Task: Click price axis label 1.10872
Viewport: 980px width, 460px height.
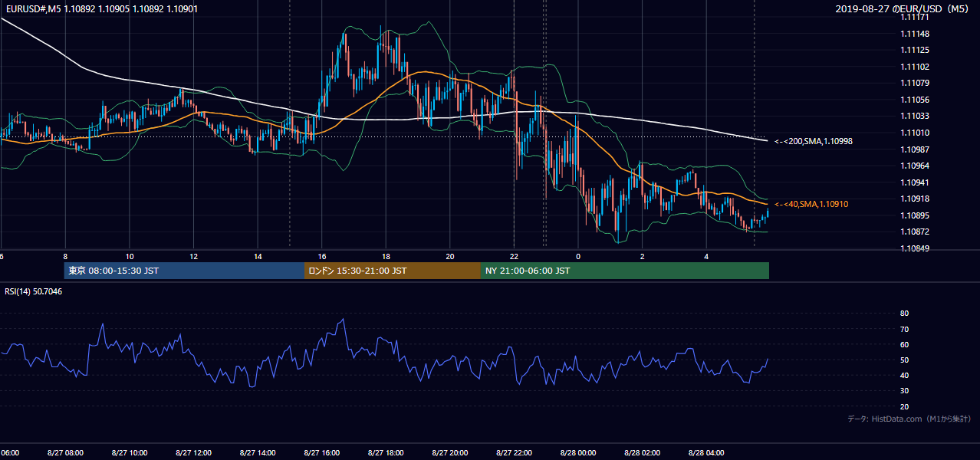Action: (x=915, y=232)
